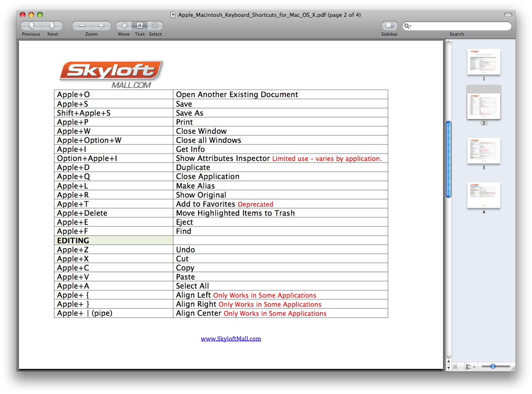Click the sidebar resize handle with vertical lines

[x=455, y=366]
